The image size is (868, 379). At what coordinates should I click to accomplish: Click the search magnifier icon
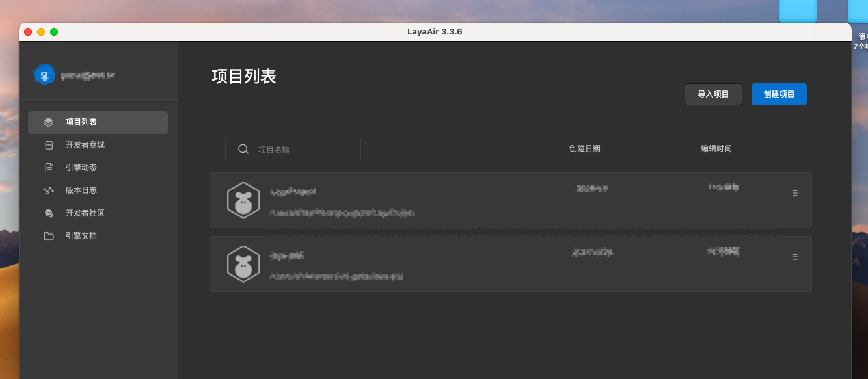click(x=243, y=149)
